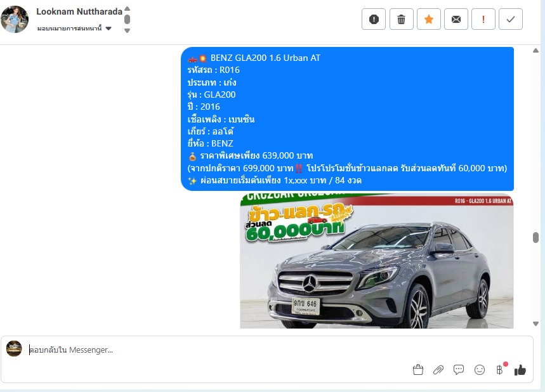The image size is (545, 392).
Task: Mark conversation as spam icon
Action: (x=374, y=19)
